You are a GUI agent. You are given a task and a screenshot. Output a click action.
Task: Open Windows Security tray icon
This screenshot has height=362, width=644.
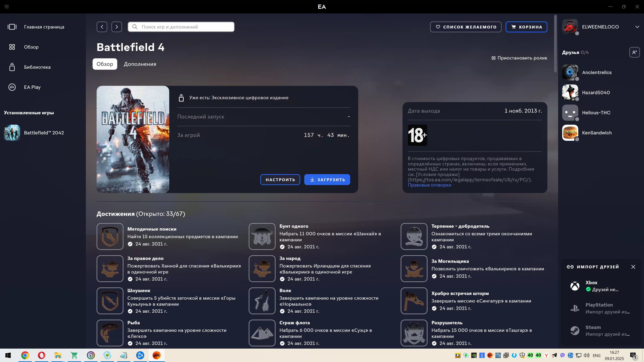pos(522,355)
